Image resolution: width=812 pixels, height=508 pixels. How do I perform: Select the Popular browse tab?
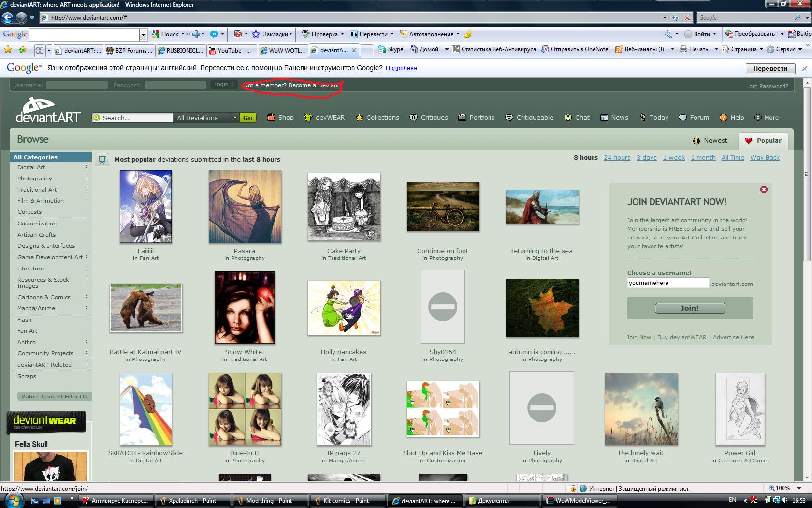(763, 141)
